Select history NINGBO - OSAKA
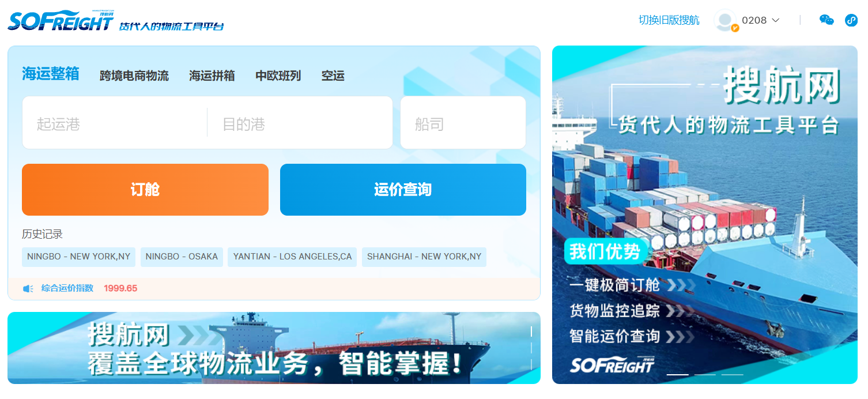Image resolution: width=868 pixels, height=399 pixels. click(182, 257)
